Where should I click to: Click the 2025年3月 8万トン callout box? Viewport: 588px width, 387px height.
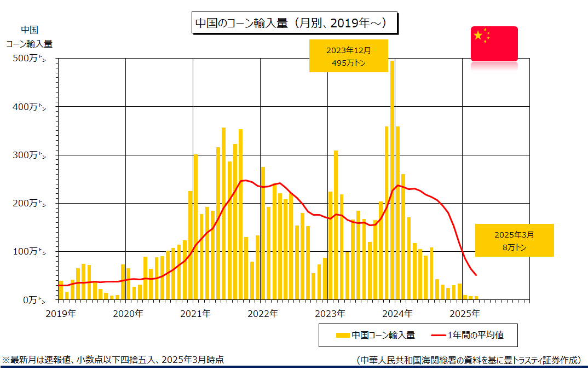coord(514,240)
